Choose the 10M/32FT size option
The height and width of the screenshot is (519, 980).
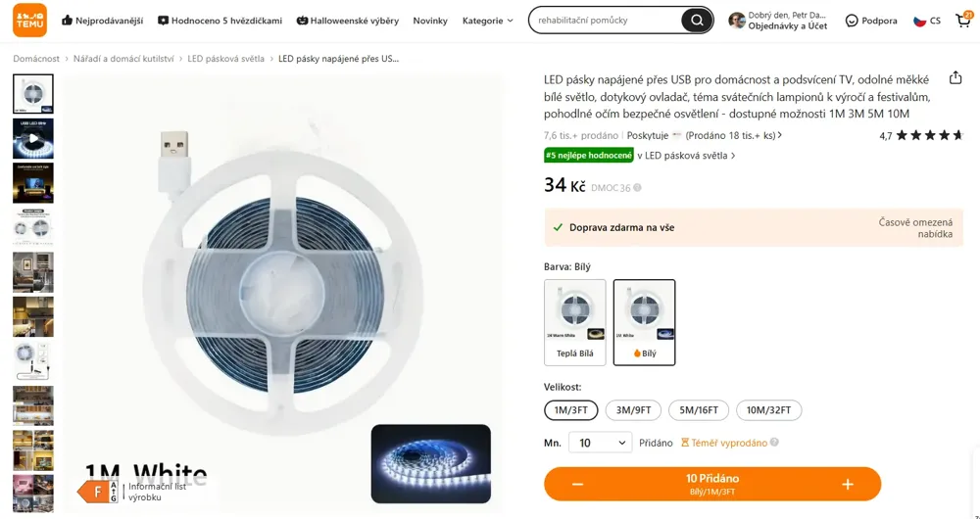pos(768,410)
